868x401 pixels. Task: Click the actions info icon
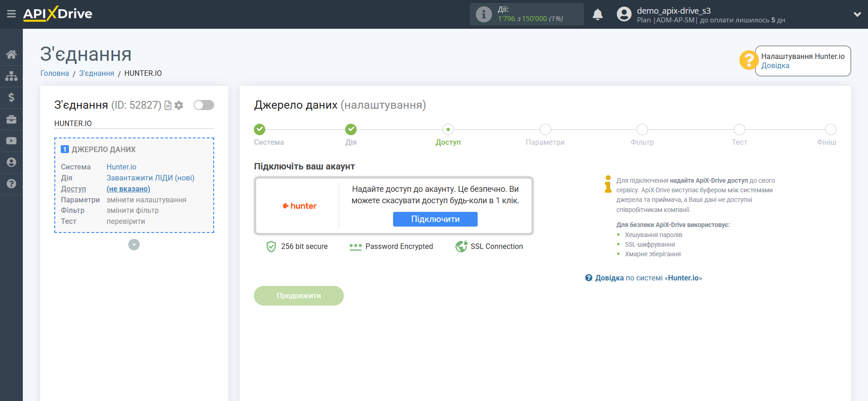click(484, 14)
